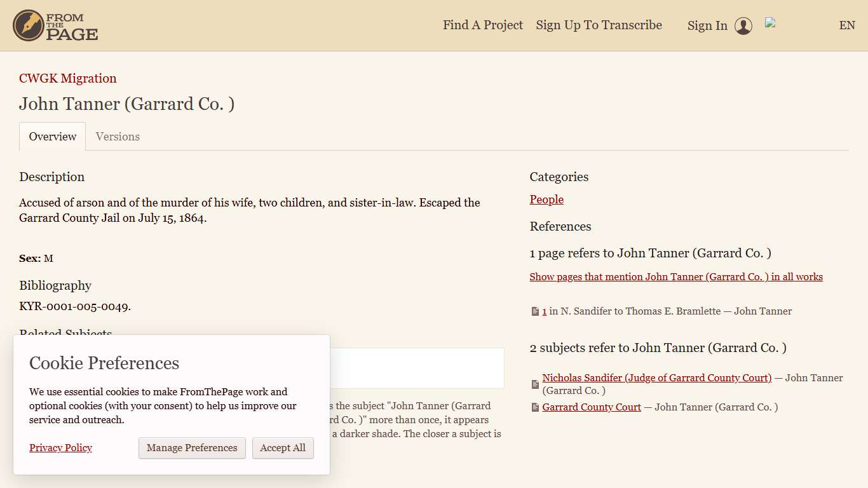The image size is (868, 488).
Task: Switch to the Versions tab
Action: coord(118,137)
